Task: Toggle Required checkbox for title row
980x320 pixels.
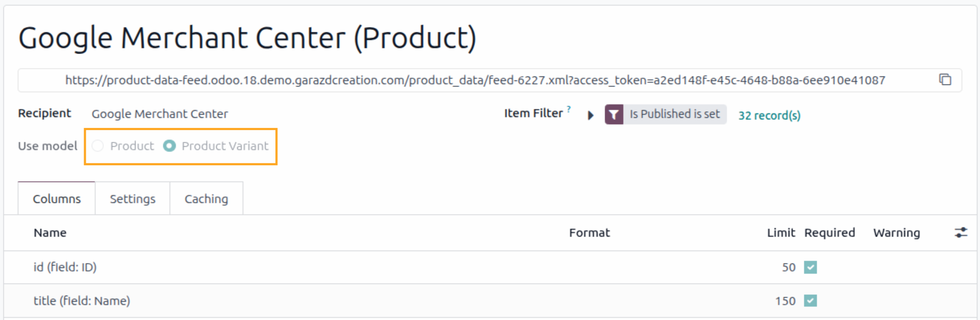Action: (x=810, y=301)
